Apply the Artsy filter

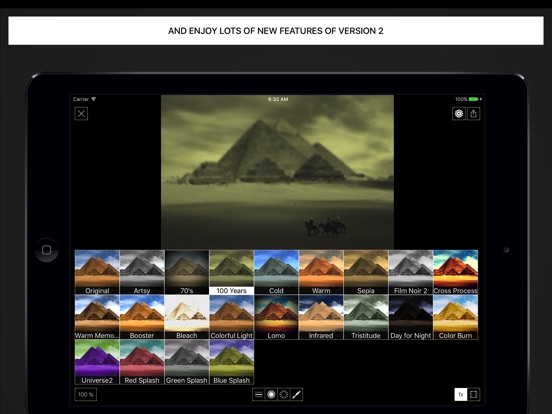coord(142,272)
